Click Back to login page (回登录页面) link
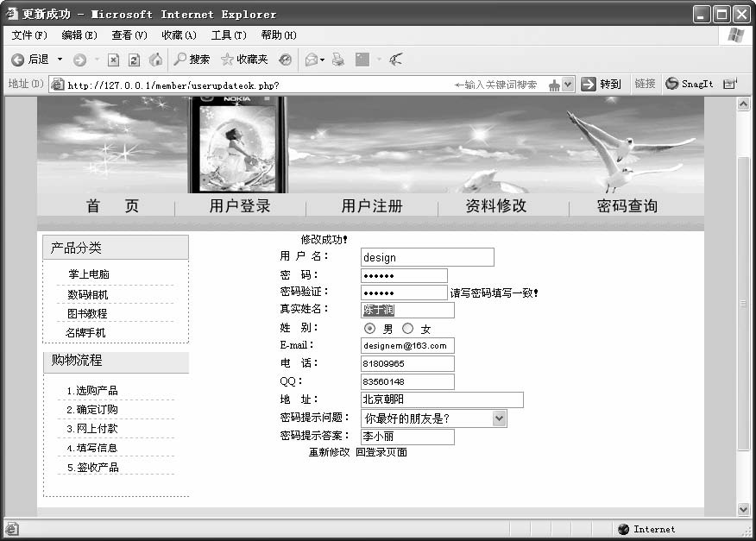This screenshot has width=756, height=541. [381, 452]
